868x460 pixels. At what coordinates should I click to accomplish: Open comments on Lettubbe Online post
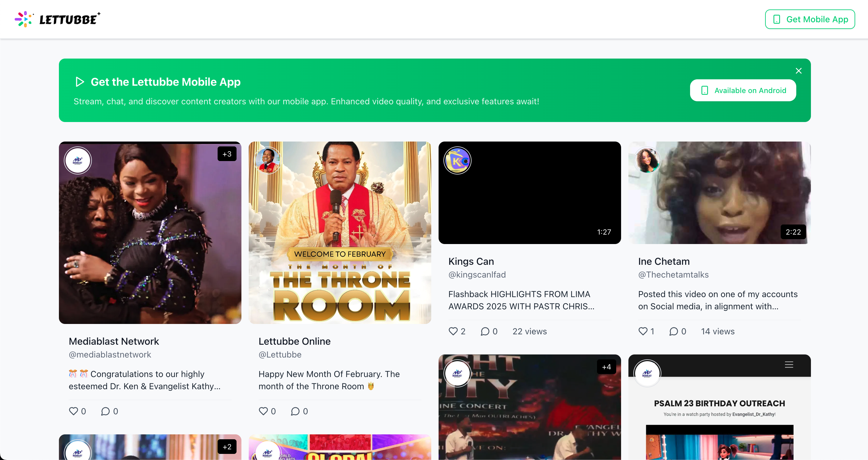point(295,411)
